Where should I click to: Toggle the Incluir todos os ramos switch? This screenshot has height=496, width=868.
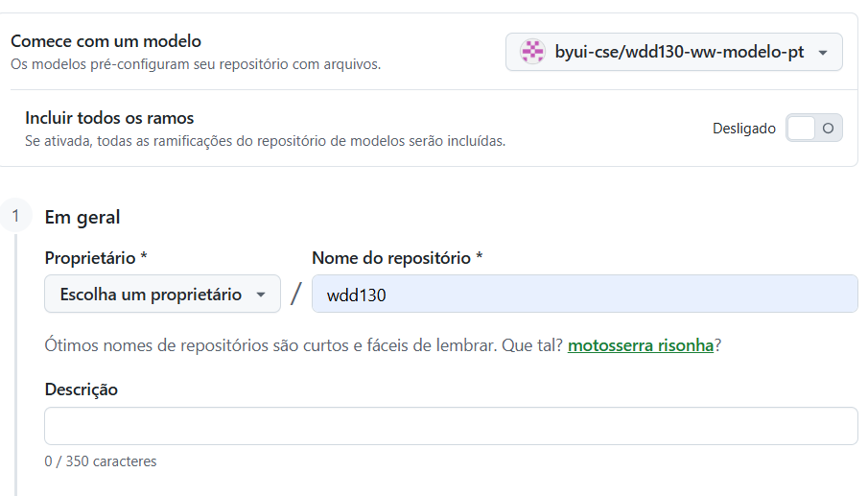tap(813, 129)
